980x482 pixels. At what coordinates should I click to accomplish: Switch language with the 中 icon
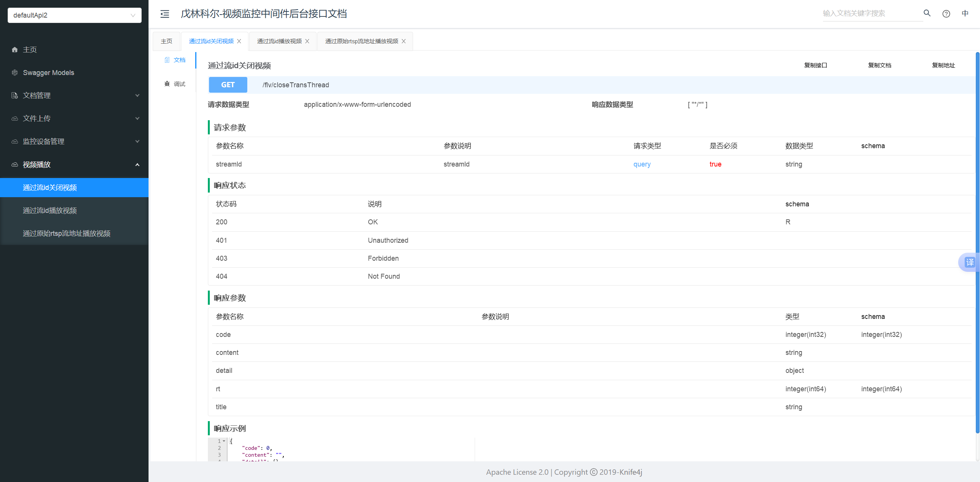click(x=965, y=13)
